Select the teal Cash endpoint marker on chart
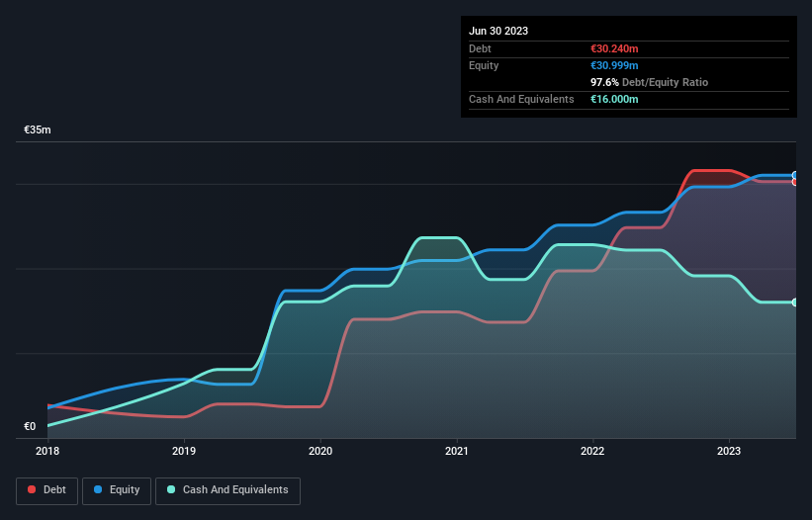Screen dimensions: 812x520 (795, 303)
